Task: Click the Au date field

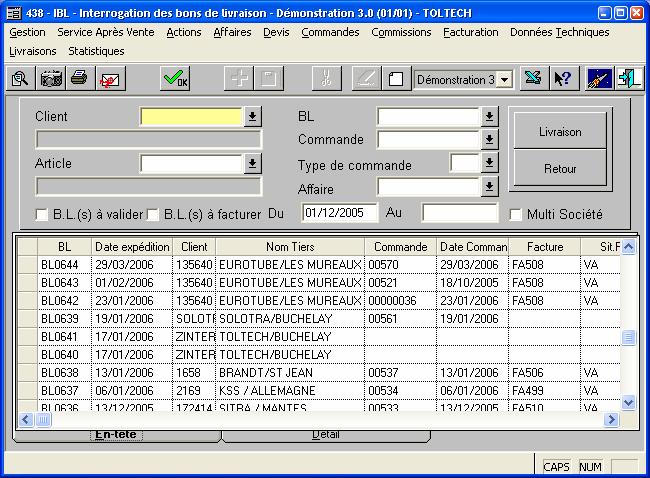Action: coord(460,213)
